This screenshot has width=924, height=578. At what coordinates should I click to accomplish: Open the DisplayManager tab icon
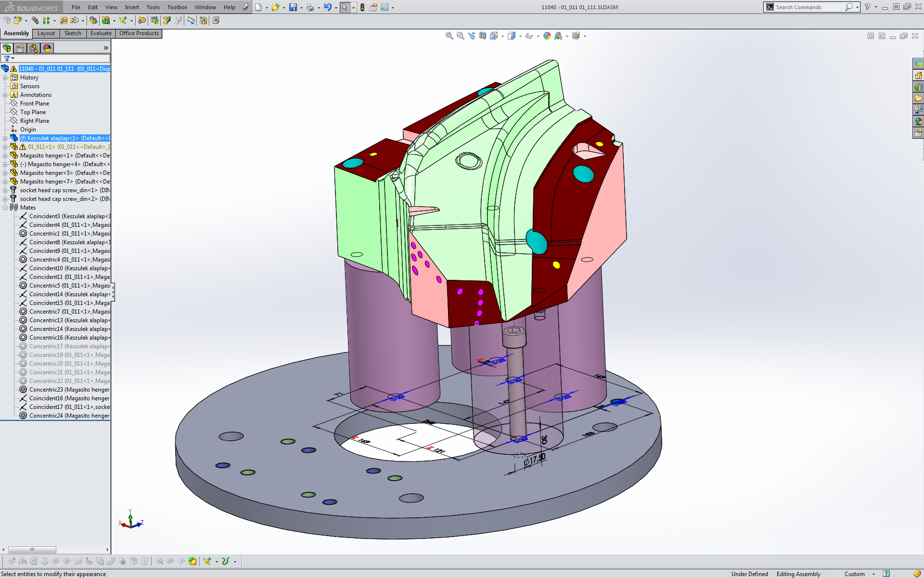point(47,48)
